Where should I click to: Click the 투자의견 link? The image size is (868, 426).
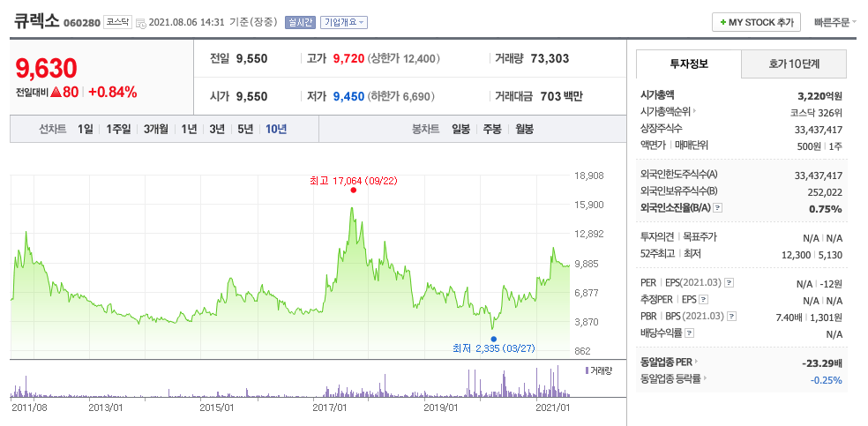[x=657, y=237]
